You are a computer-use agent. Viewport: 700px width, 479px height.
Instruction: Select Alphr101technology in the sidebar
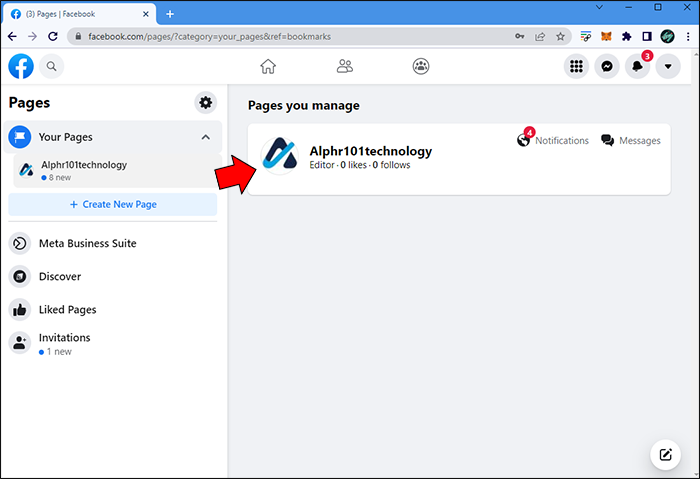point(117,171)
